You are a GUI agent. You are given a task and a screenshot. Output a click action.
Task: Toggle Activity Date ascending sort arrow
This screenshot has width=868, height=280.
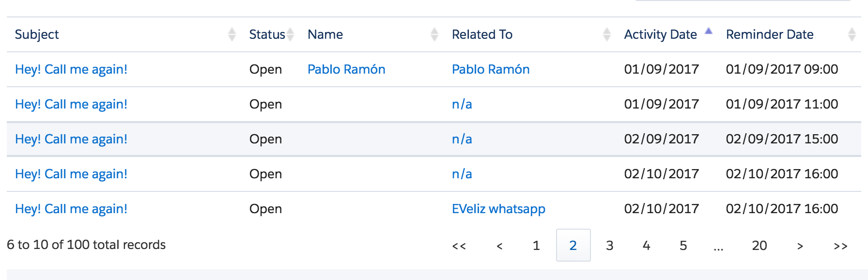coord(709,31)
